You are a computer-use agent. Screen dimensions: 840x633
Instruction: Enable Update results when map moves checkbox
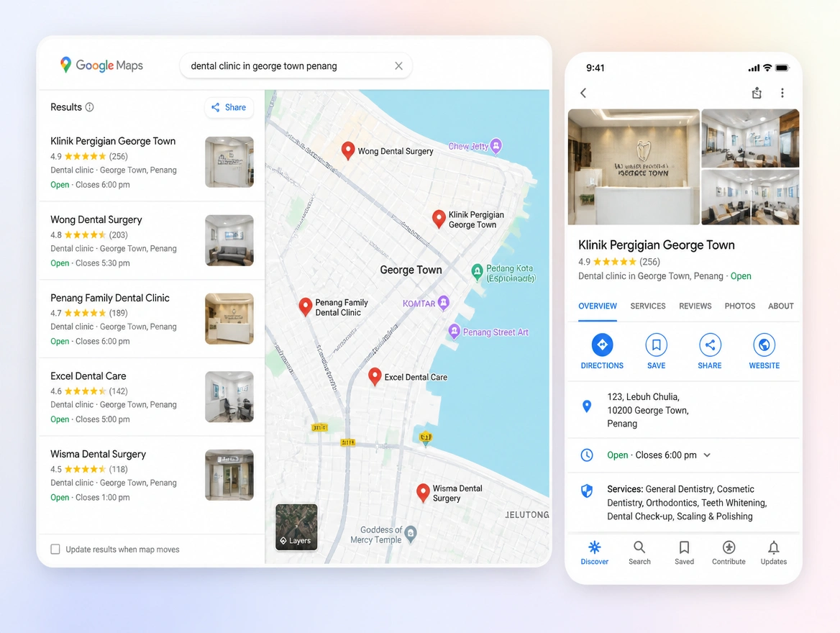click(x=55, y=549)
